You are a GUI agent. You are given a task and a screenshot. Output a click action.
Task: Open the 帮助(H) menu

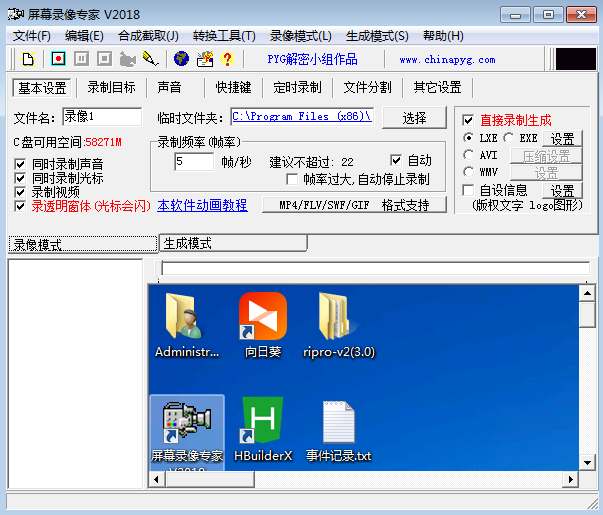(x=443, y=36)
